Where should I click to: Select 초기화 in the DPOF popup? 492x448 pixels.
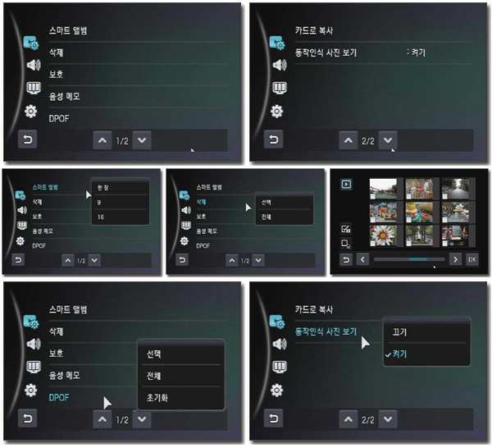click(181, 398)
